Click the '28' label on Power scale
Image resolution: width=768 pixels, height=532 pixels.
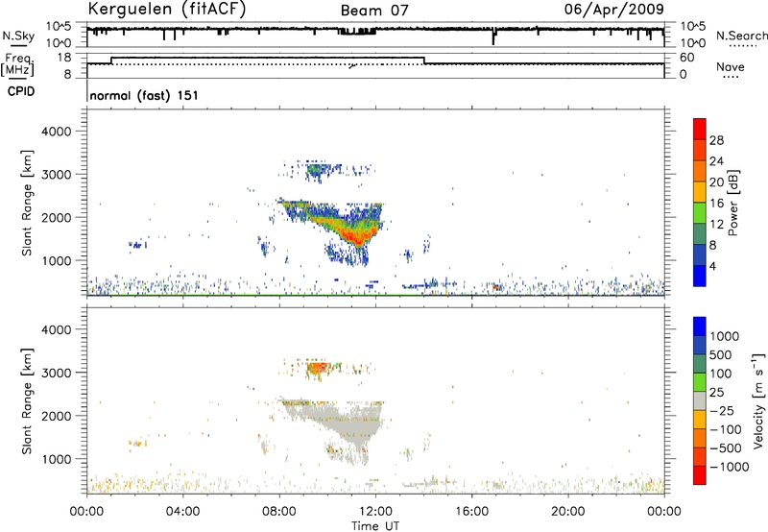tap(716, 140)
